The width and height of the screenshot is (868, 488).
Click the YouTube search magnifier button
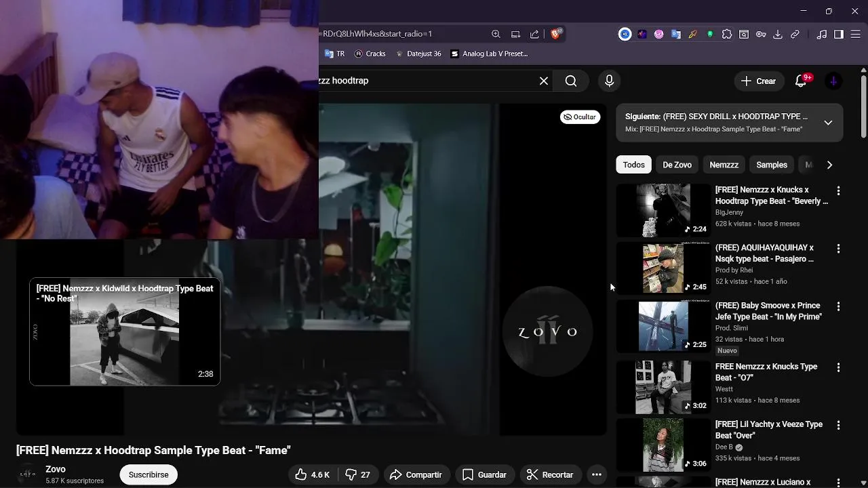(571, 81)
